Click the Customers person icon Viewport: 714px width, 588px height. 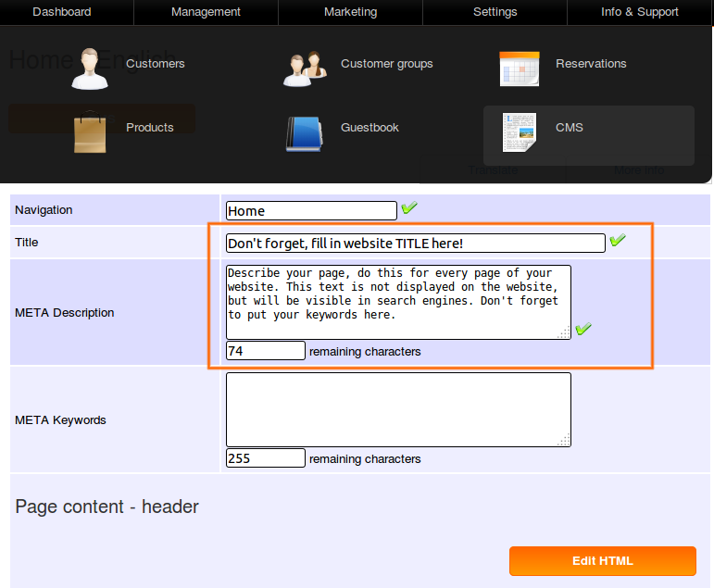(x=90, y=68)
